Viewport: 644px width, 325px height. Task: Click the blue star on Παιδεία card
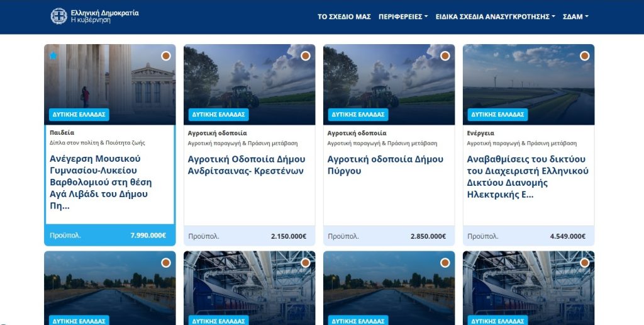[x=53, y=55]
